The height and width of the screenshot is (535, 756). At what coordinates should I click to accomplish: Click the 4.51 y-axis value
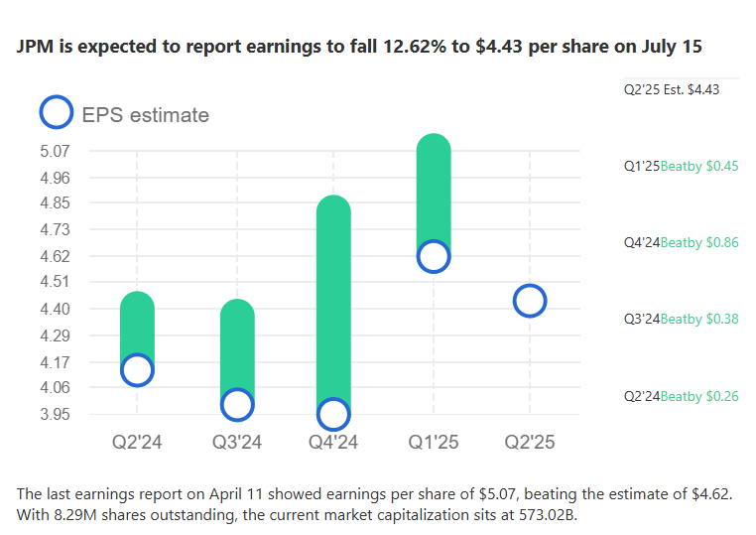pyautogui.click(x=55, y=281)
